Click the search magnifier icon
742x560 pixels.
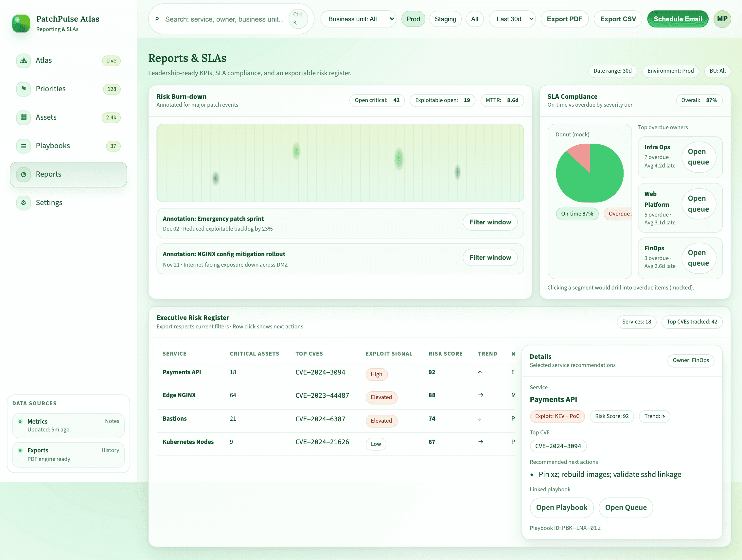click(157, 19)
